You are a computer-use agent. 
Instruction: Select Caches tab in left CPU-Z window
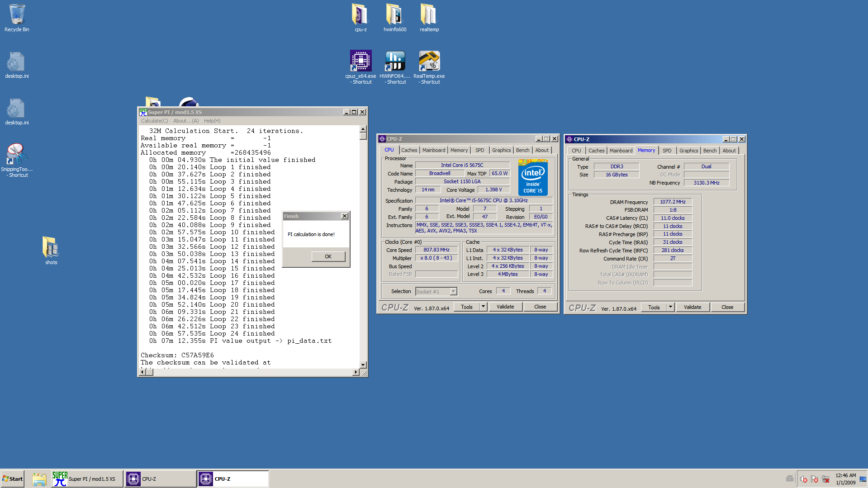409,150
